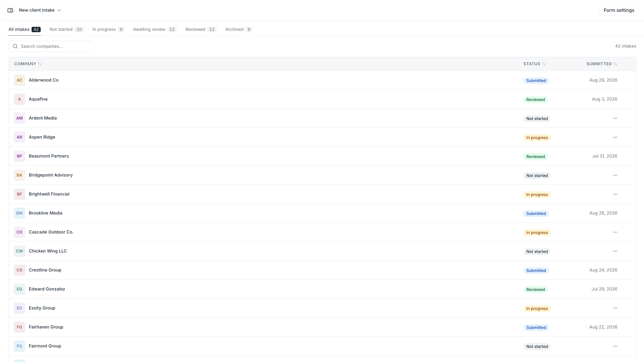Click Alderwood Co's Submitted status badge
This screenshot has width=644, height=362.
tap(536, 80)
